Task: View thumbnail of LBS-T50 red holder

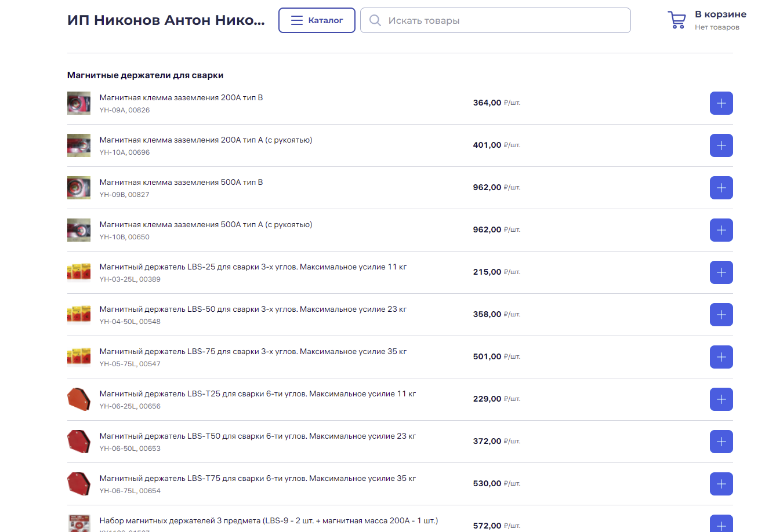Action: click(79, 441)
